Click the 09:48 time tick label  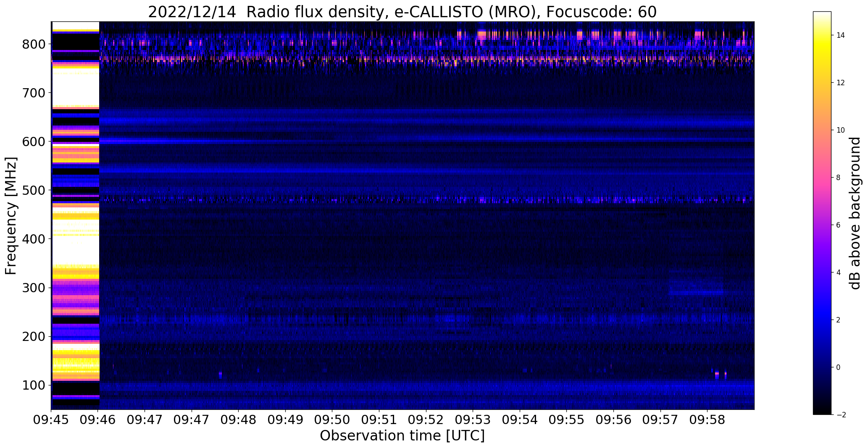(x=239, y=420)
